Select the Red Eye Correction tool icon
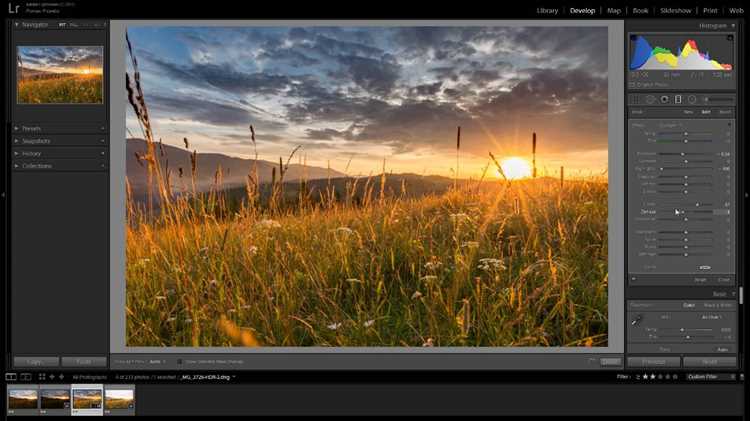This screenshot has height=421, width=750. 664,100
